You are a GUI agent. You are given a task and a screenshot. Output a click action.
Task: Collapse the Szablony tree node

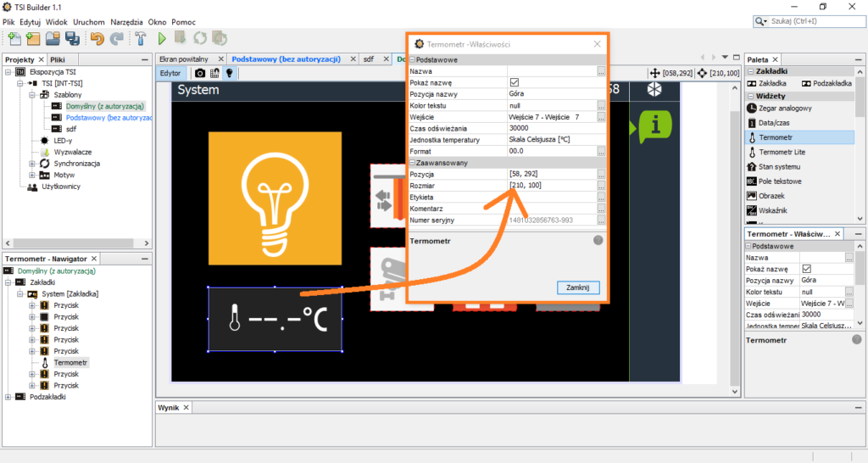coord(32,95)
